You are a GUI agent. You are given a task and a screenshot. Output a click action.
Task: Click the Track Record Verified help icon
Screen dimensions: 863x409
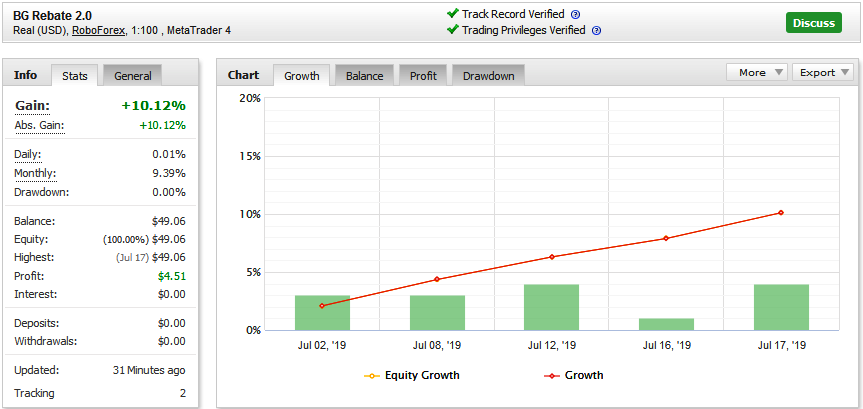[576, 15]
